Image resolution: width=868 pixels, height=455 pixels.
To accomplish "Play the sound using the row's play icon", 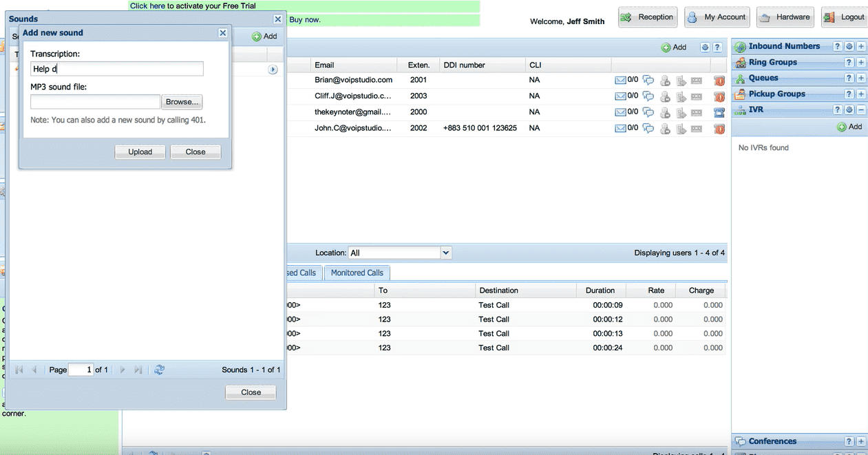I will pos(273,70).
